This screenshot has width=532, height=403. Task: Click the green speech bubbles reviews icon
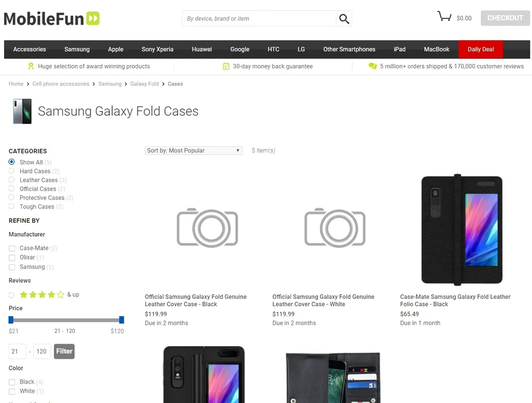(373, 66)
